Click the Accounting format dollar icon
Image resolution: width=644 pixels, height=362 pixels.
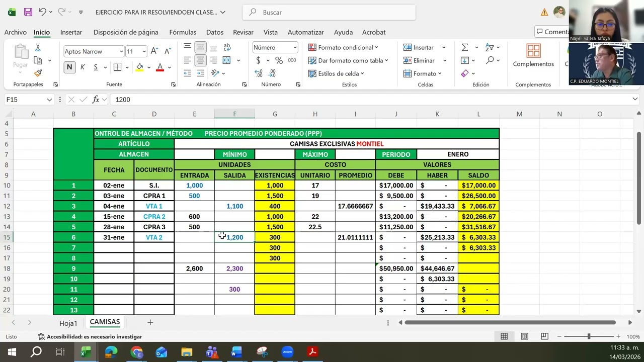[259, 60]
